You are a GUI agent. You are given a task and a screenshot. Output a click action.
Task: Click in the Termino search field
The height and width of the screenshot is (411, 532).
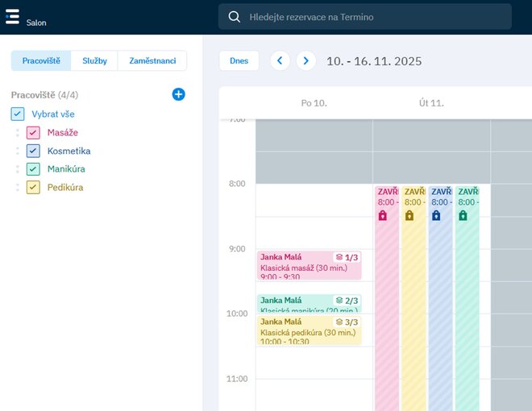click(371, 17)
